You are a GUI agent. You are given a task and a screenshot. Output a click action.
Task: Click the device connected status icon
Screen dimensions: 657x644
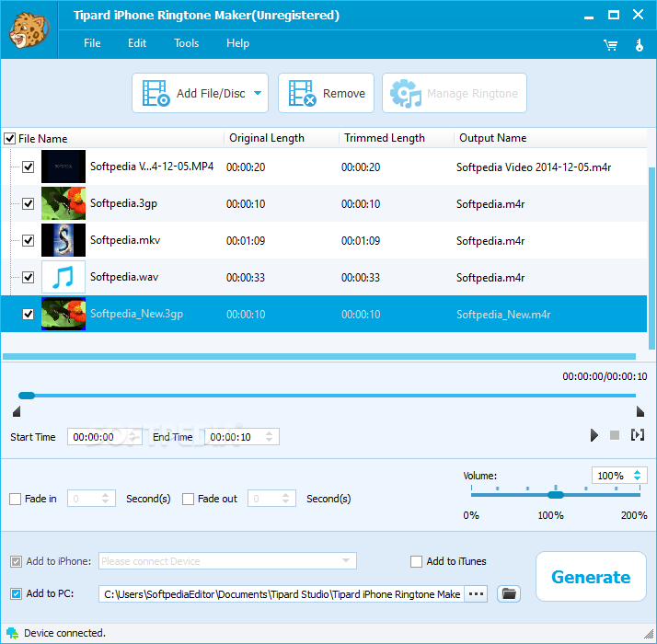coord(12,633)
